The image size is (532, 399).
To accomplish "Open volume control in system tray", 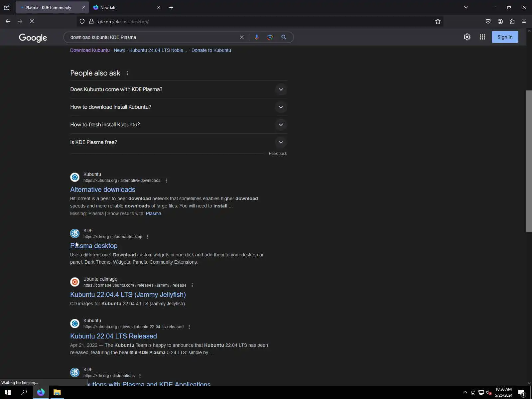I will click(x=489, y=392).
